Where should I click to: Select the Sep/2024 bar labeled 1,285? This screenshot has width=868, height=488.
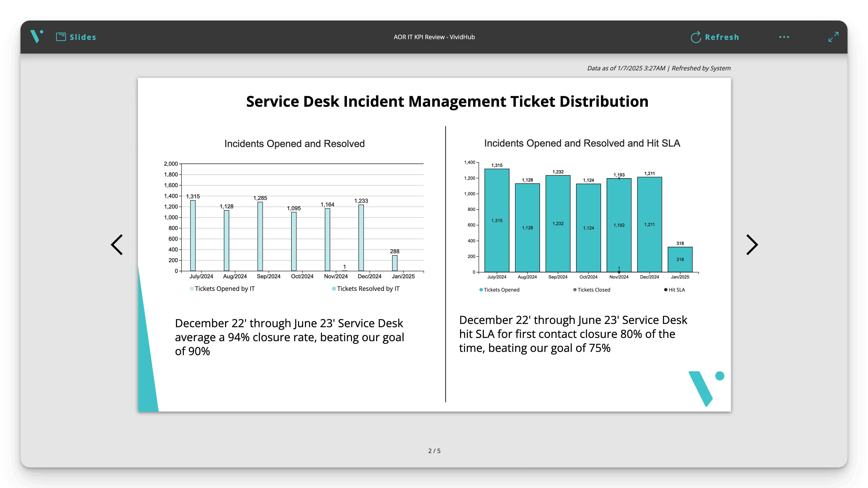coord(260,236)
